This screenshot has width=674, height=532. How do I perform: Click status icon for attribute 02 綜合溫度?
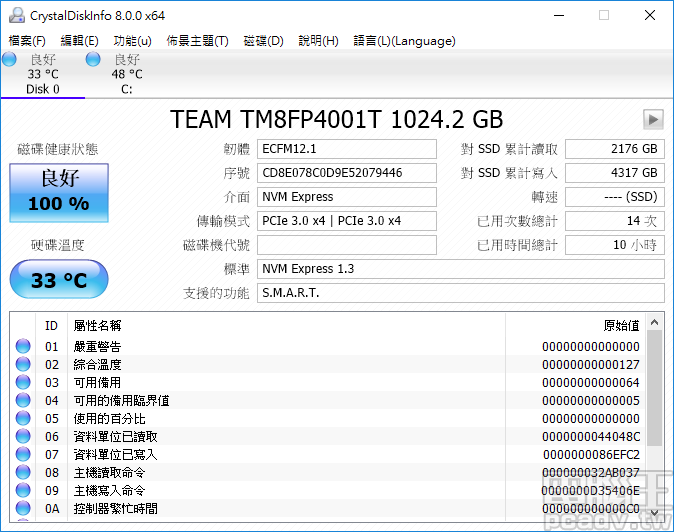[23, 364]
